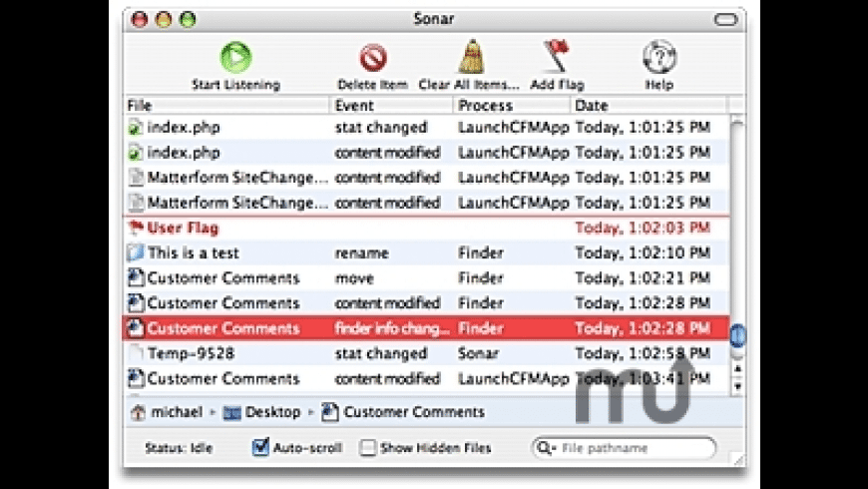Sort by the Date column header
Image resolution: width=868 pixels, height=489 pixels.
point(649,105)
